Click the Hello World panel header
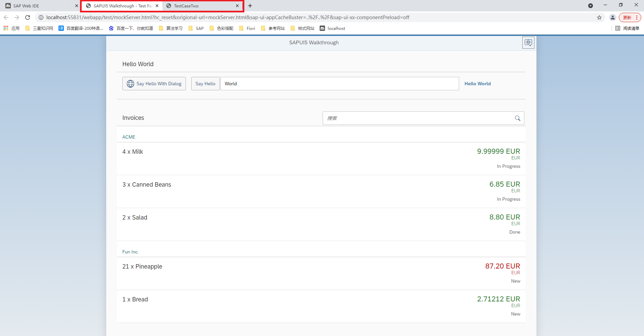This screenshot has height=336, width=644. [x=138, y=64]
